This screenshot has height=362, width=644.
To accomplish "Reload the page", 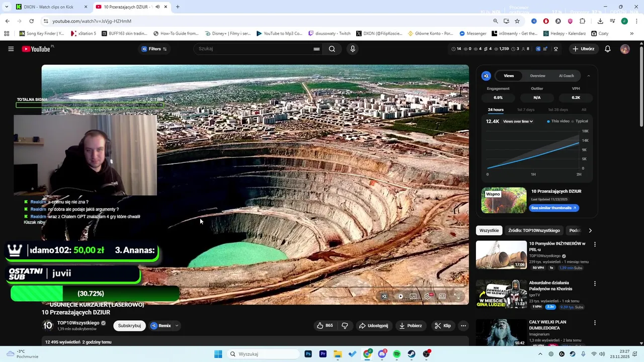I will click(31, 21).
